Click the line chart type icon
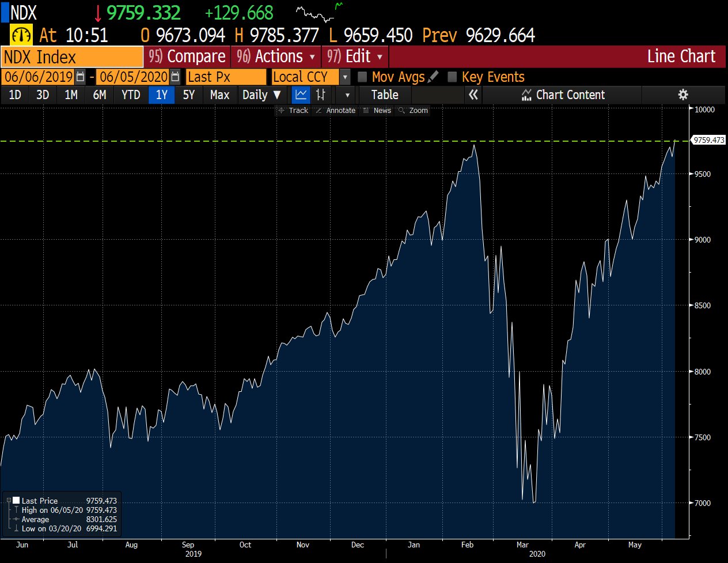728x563 pixels. 301,95
